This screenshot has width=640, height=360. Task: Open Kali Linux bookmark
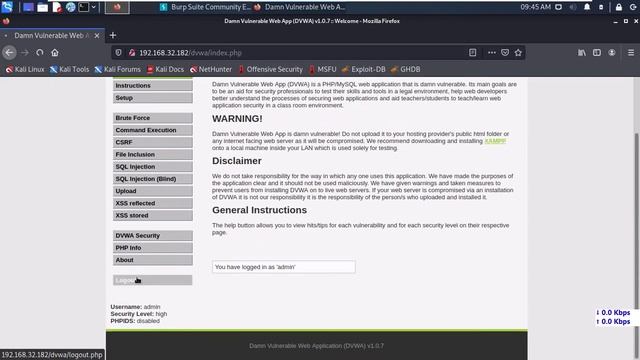click(x=25, y=69)
